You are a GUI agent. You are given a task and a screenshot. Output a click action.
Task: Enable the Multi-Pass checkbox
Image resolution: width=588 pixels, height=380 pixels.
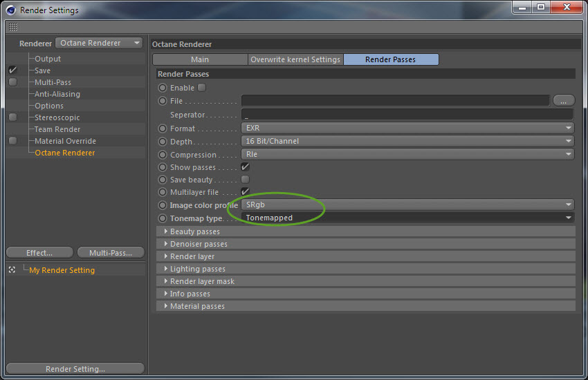click(x=12, y=82)
